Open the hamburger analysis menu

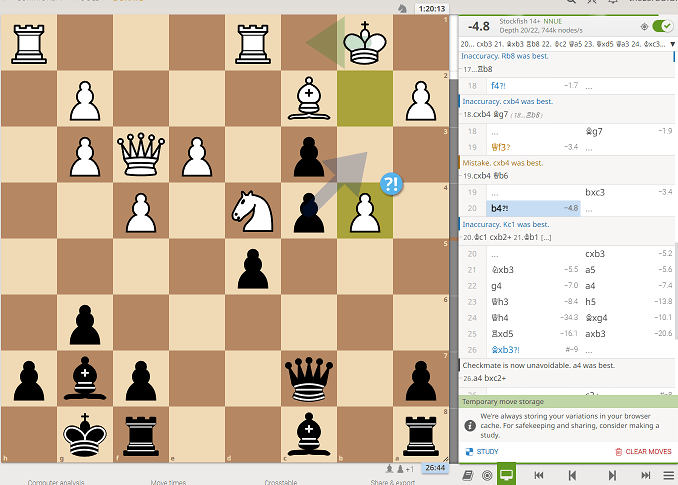pos(668,475)
